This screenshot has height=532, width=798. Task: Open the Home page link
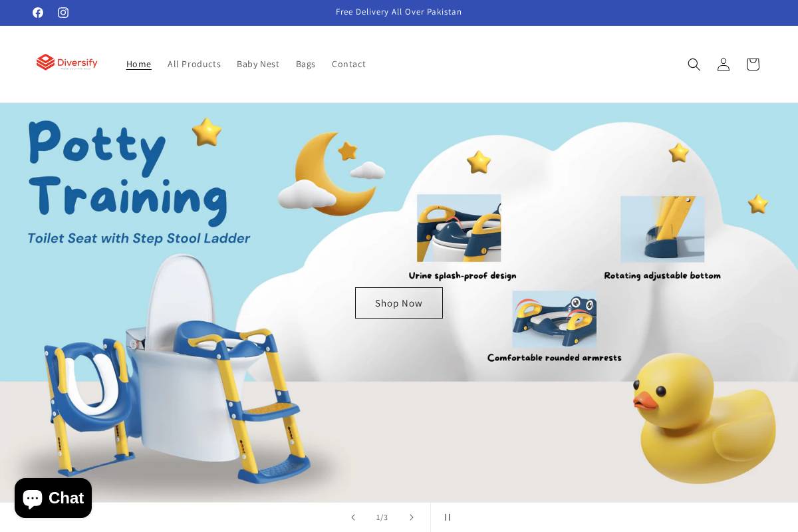[138, 64]
